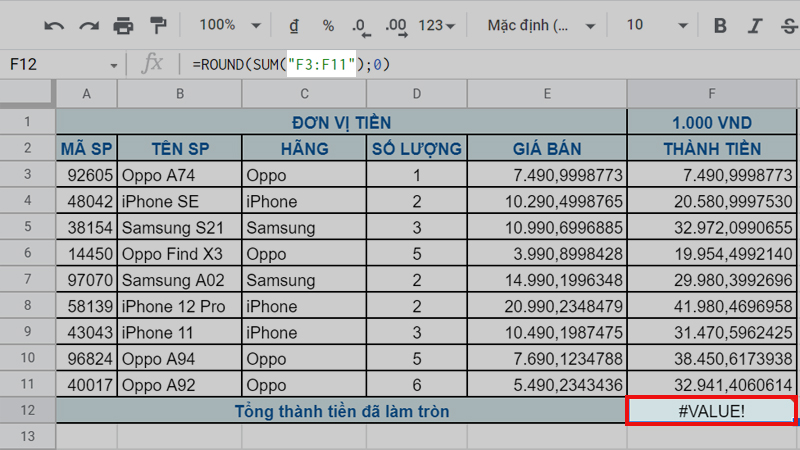Image resolution: width=800 pixels, height=450 pixels.
Task: Toggle Strikethrough formatting
Action: 789,26
